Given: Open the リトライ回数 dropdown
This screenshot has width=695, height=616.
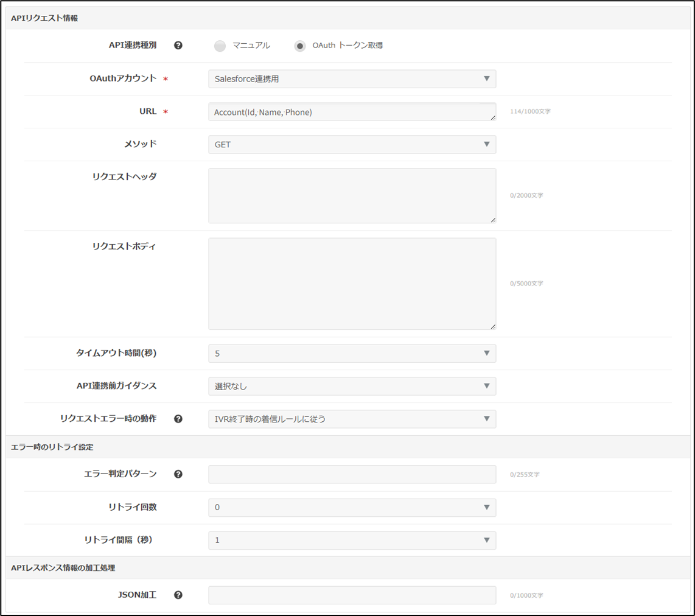Looking at the screenshot, I should [352, 507].
